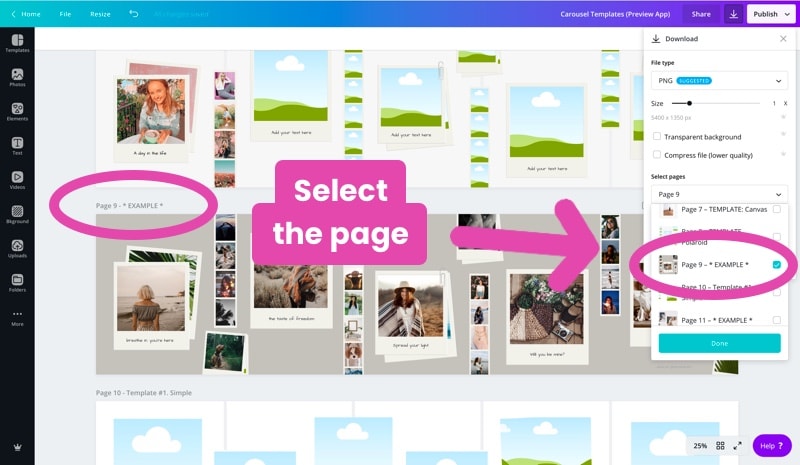Open the Uploads sidebar panel
The height and width of the screenshot is (465, 800).
17,249
